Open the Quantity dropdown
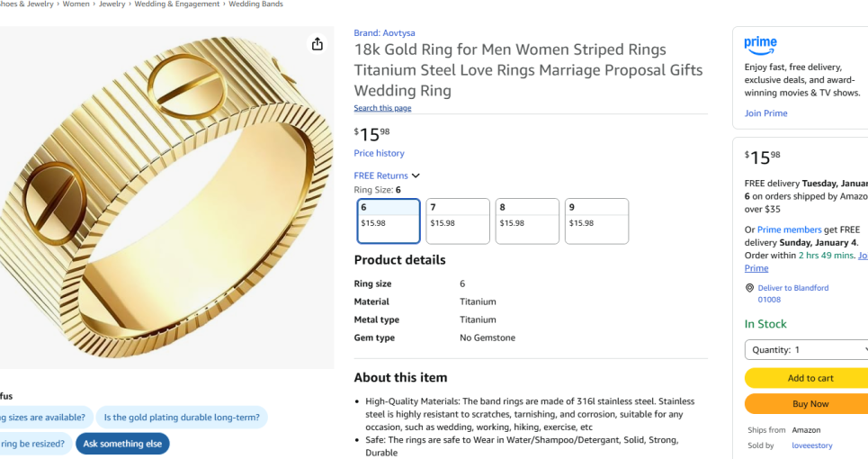Image resolution: width=868 pixels, height=459 pixels. (807, 350)
